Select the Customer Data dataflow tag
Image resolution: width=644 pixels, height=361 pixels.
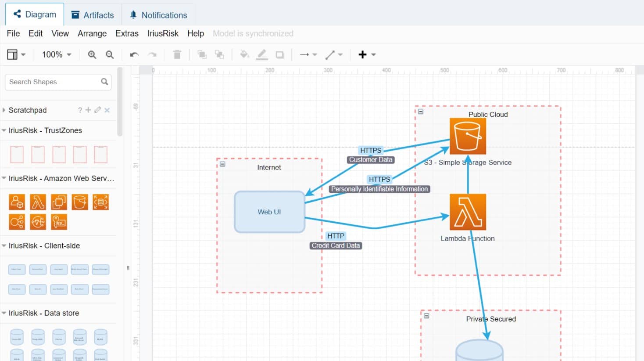point(371,160)
